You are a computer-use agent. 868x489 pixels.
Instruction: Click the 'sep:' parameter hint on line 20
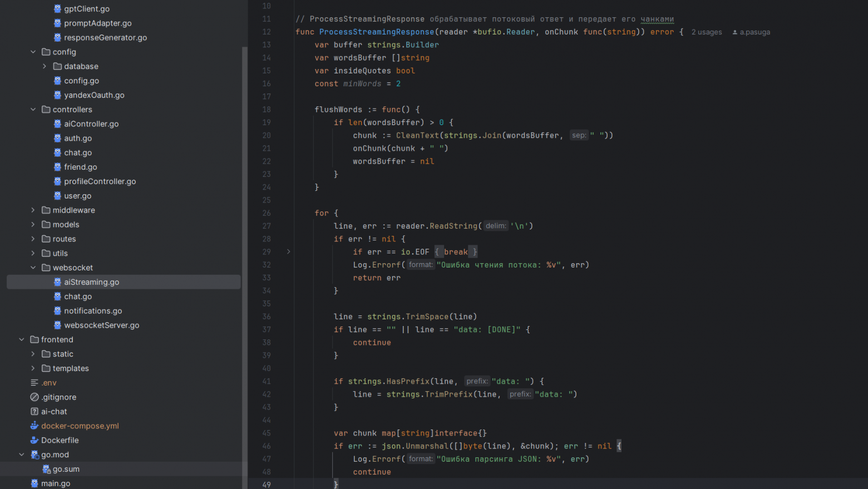pyautogui.click(x=579, y=136)
